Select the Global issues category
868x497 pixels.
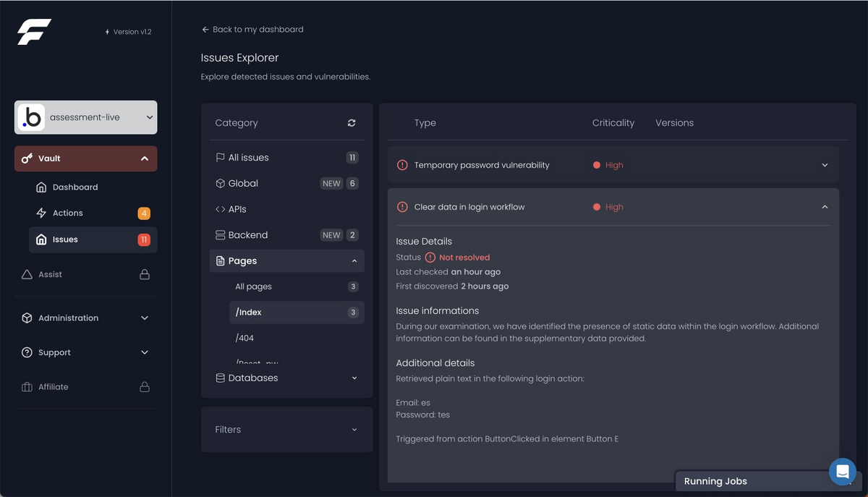(243, 184)
